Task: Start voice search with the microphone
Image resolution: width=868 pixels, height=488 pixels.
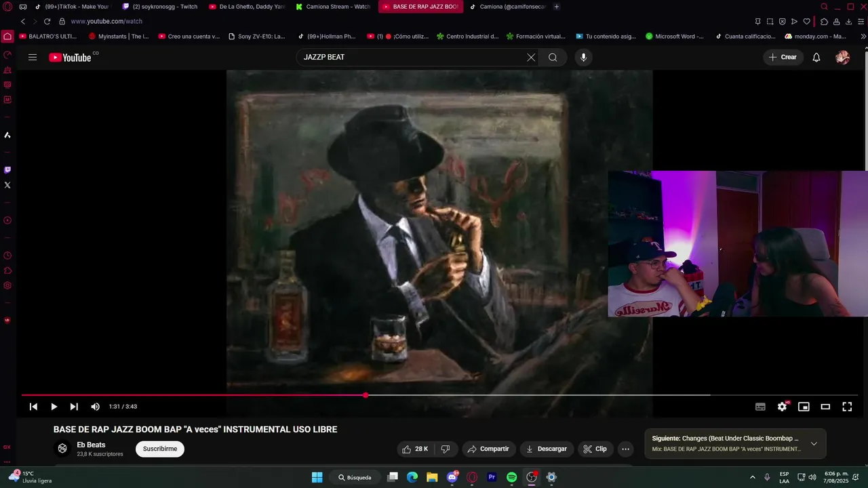Action: [583, 57]
